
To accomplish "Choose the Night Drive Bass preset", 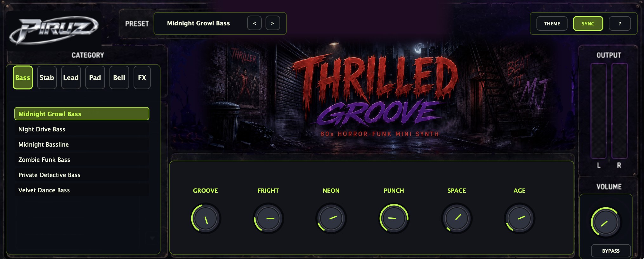I will click(x=82, y=129).
